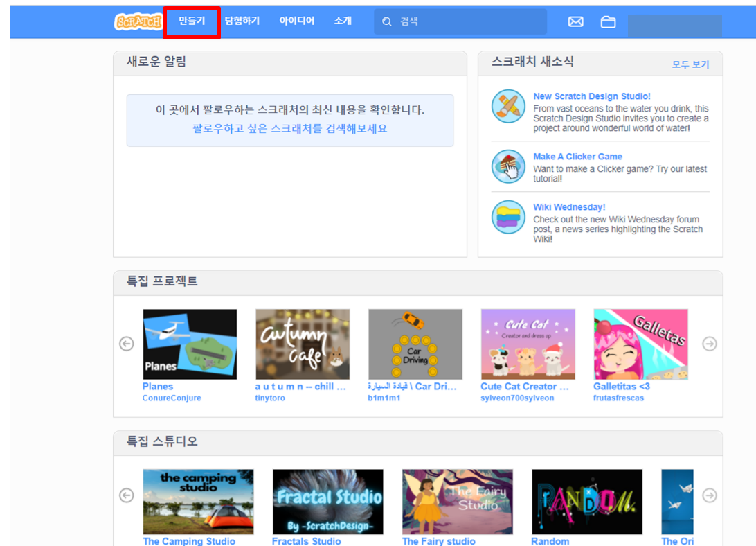The height and width of the screenshot is (546, 756).
Task: Open the account username area
Action: click(674, 26)
